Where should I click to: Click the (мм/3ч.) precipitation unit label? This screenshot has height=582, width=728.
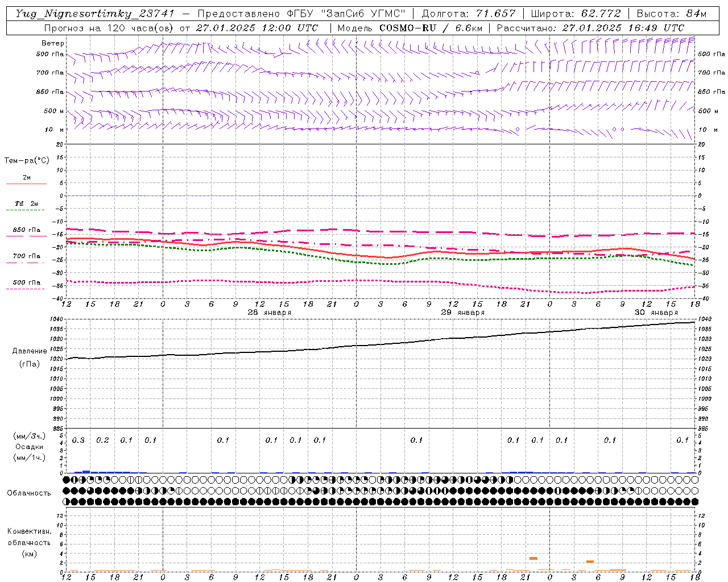[30, 436]
